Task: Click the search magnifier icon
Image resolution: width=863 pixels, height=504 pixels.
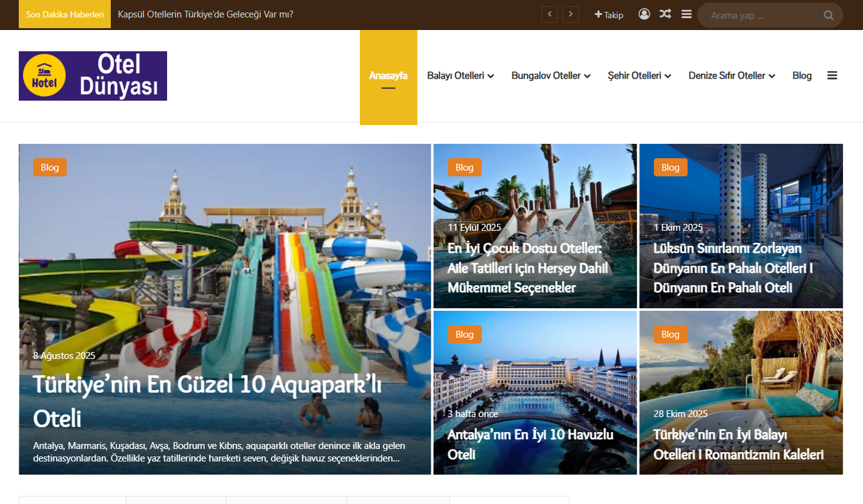Action: (x=829, y=16)
